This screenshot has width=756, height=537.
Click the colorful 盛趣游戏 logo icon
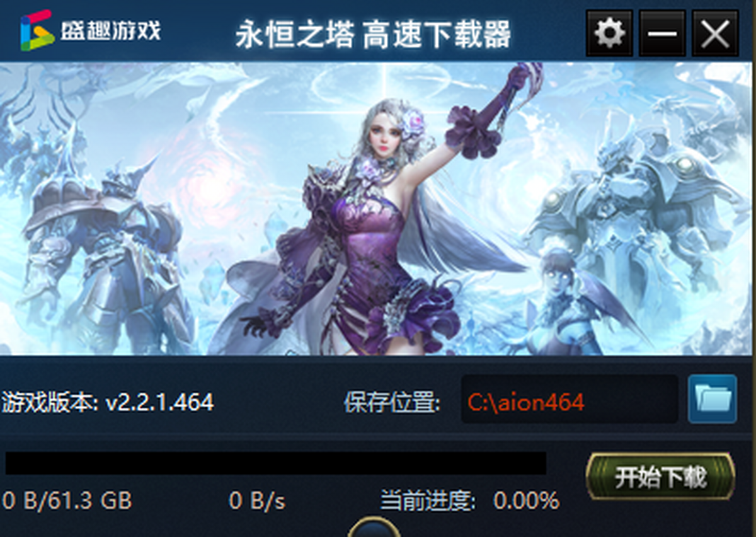click(x=37, y=30)
